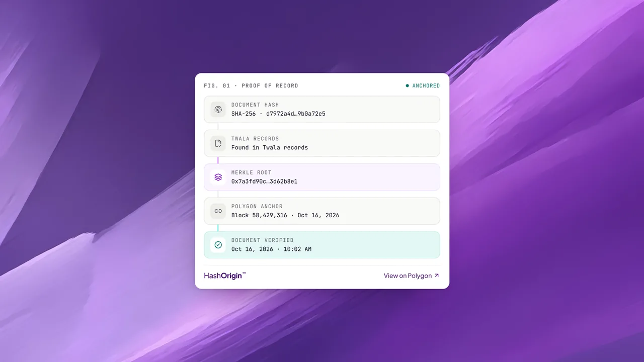Click the HashOrigin logo
Image resolution: width=644 pixels, height=362 pixels.
coord(225,276)
